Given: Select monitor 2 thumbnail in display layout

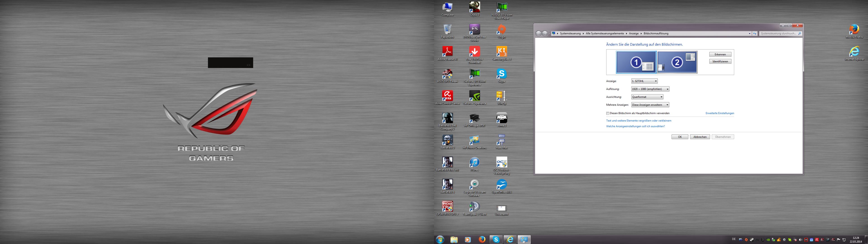Looking at the screenshot, I should 677,62.
